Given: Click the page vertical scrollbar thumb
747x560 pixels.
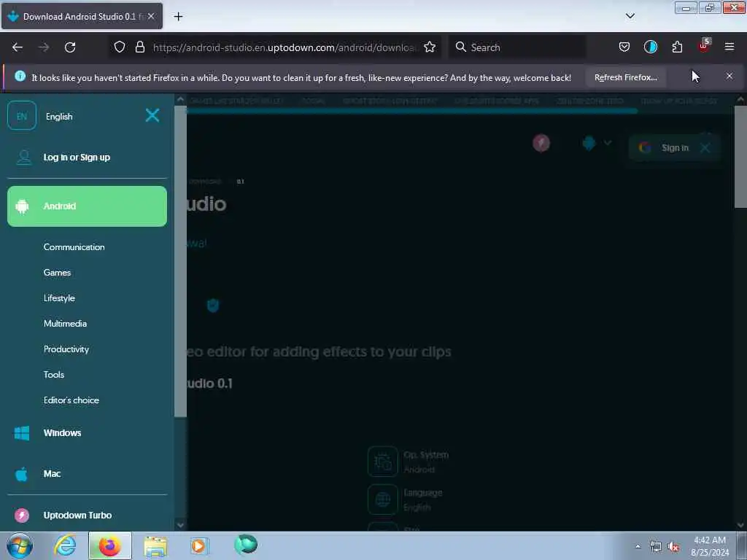Looking at the screenshot, I should (740, 156).
